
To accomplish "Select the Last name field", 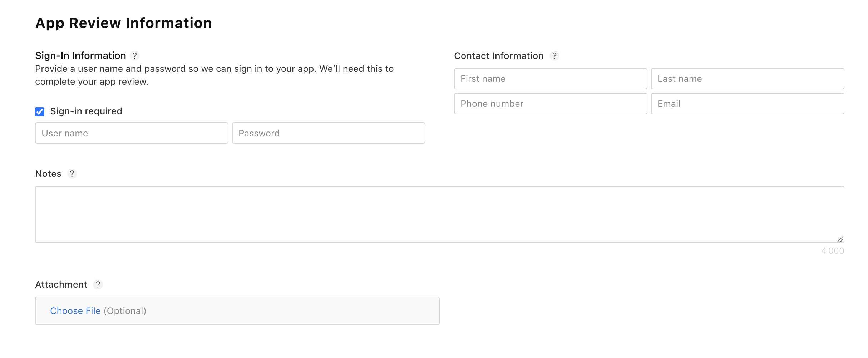I will [x=747, y=79].
